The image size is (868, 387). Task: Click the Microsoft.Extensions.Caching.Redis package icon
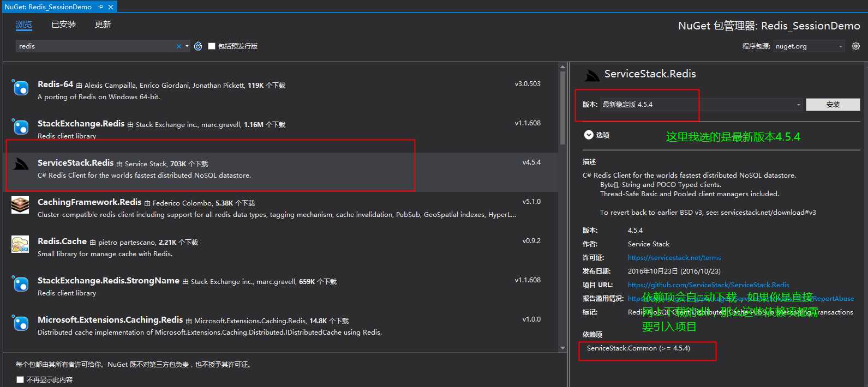click(21, 323)
